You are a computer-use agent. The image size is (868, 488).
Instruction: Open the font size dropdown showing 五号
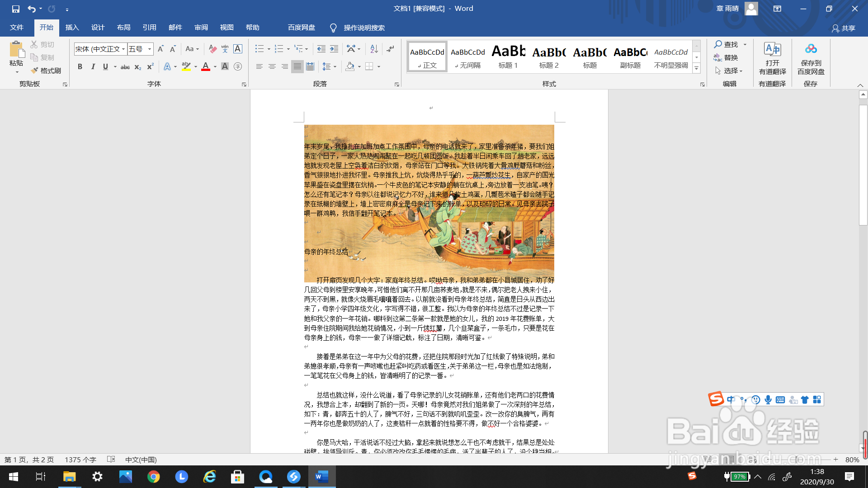[x=149, y=49]
